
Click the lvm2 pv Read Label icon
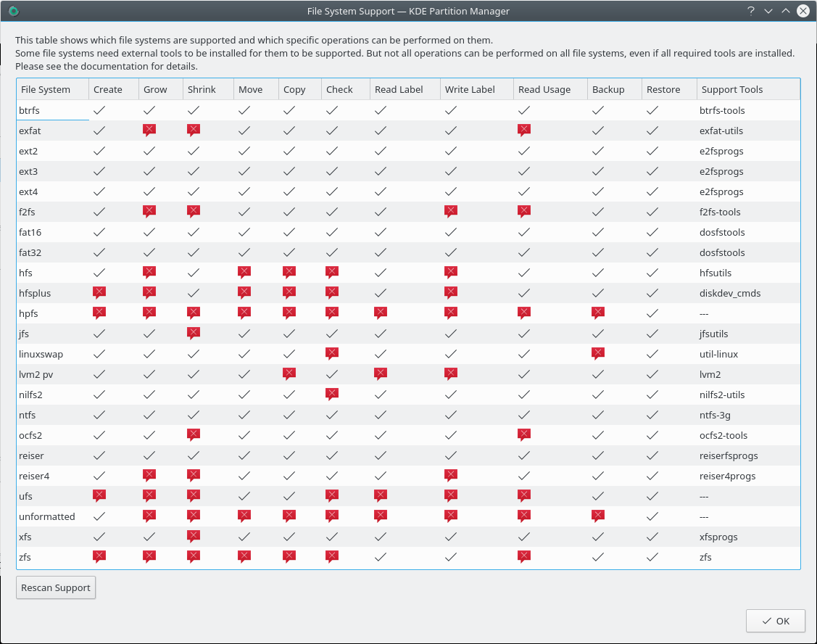[x=381, y=374]
